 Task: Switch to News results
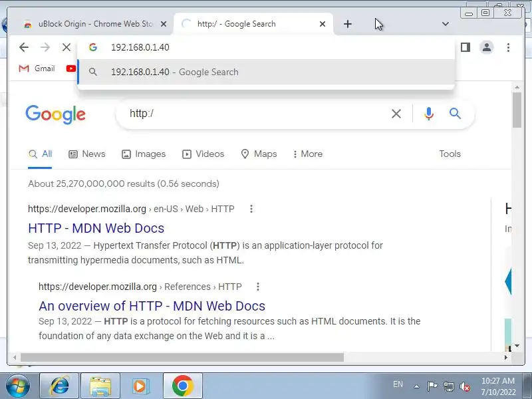click(87, 154)
